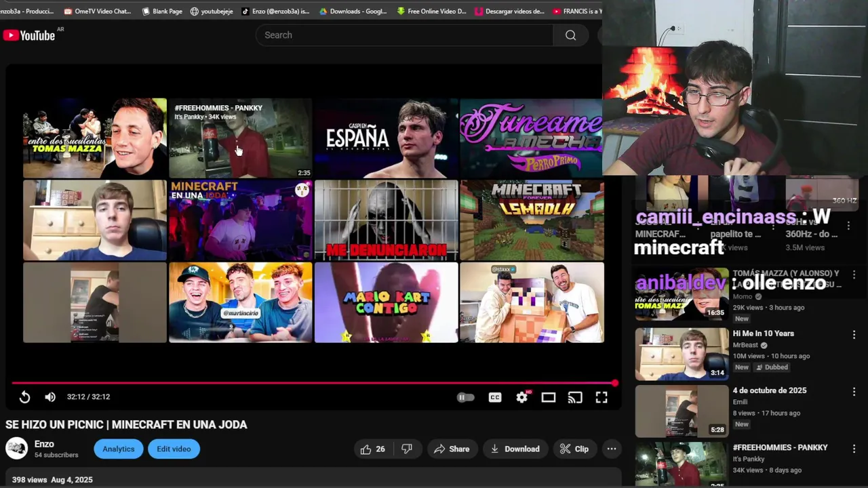Open the player settings gear

tap(521, 397)
